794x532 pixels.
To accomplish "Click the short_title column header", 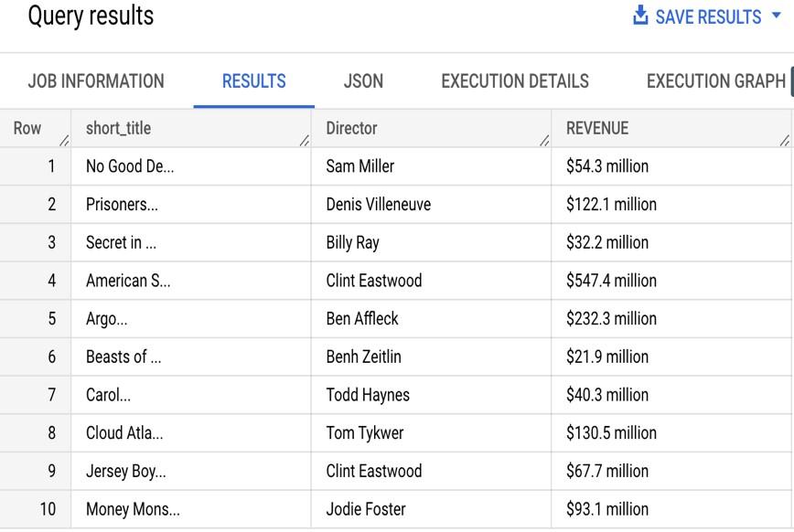I will pyautogui.click(x=191, y=129).
